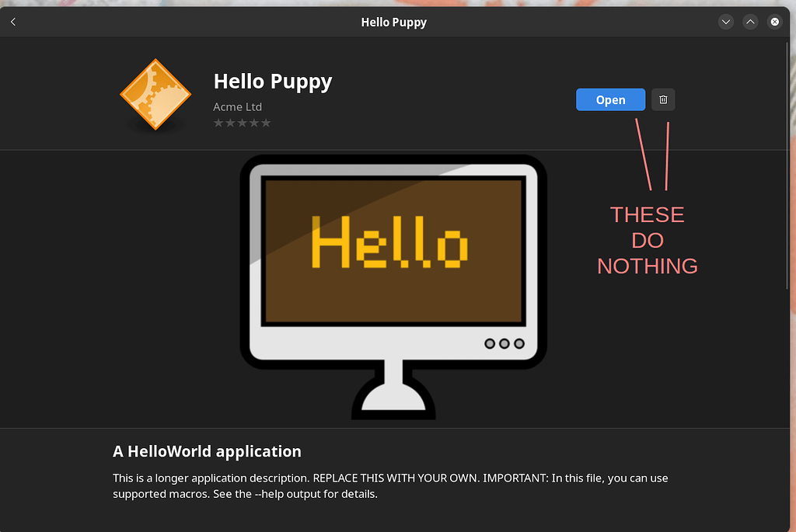Viewport: 796px width, 532px height.
Task: Minimize window with the down chevron
Action: click(x=726, y=22)
